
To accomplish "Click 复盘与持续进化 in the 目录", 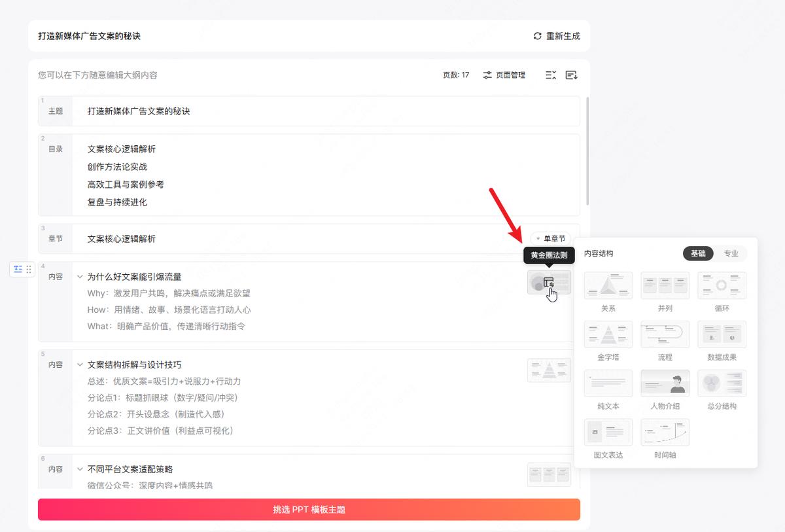I will pos(117,202).
